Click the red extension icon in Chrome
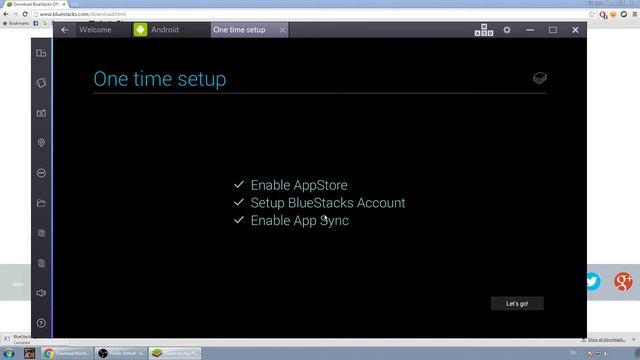640x360 pixels. click(603, 15)
